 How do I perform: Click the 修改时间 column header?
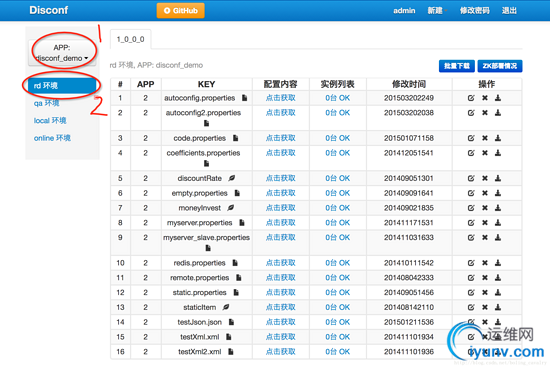point(409,84)
